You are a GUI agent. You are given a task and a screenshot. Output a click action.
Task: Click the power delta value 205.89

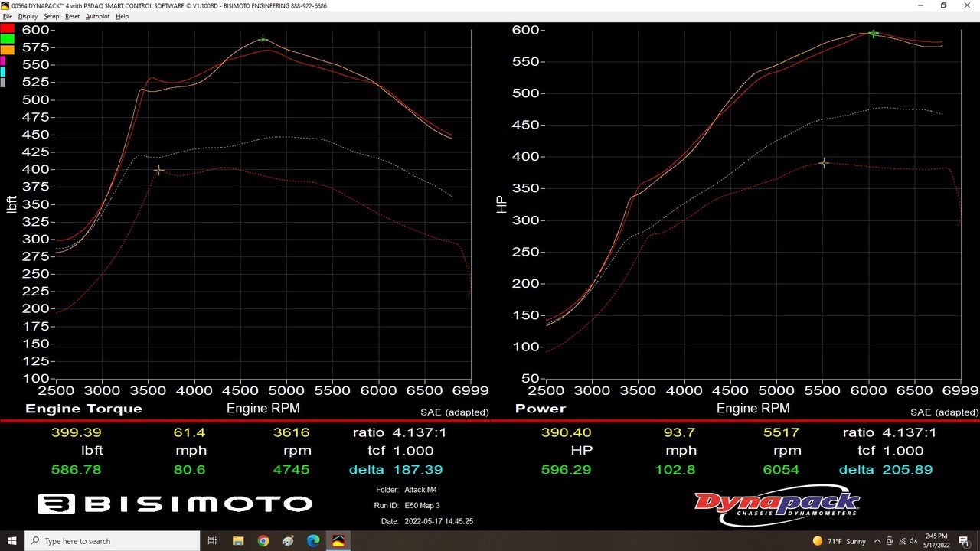click(x=907, y=469)
